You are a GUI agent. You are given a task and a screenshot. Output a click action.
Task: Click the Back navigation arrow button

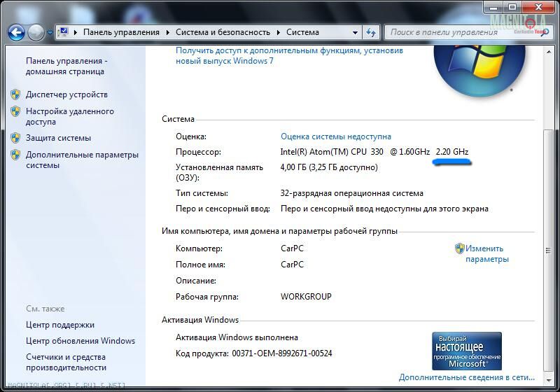click(16, 33)
